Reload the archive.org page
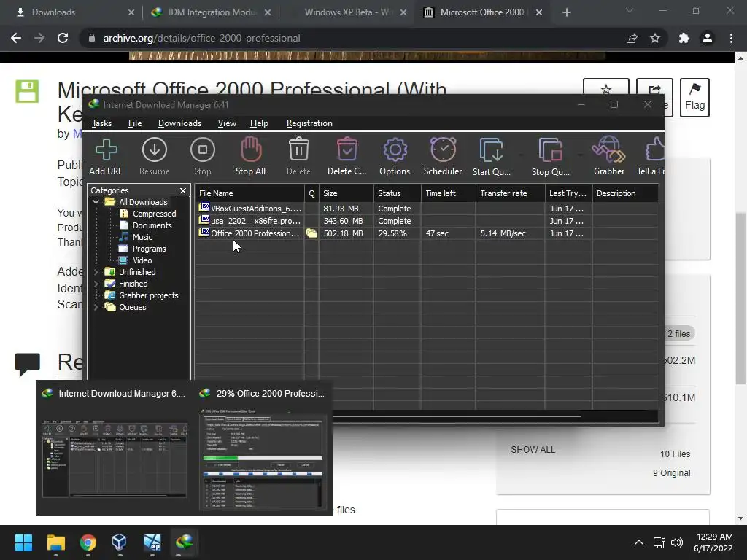This screenshot has height=560, width=747. [63, 38]
